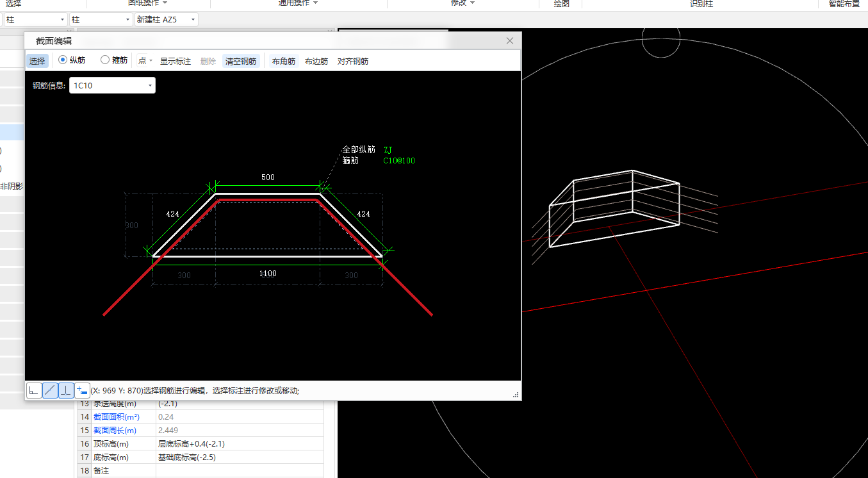Click green C10@100 stirrup annotation

point(399,161)
